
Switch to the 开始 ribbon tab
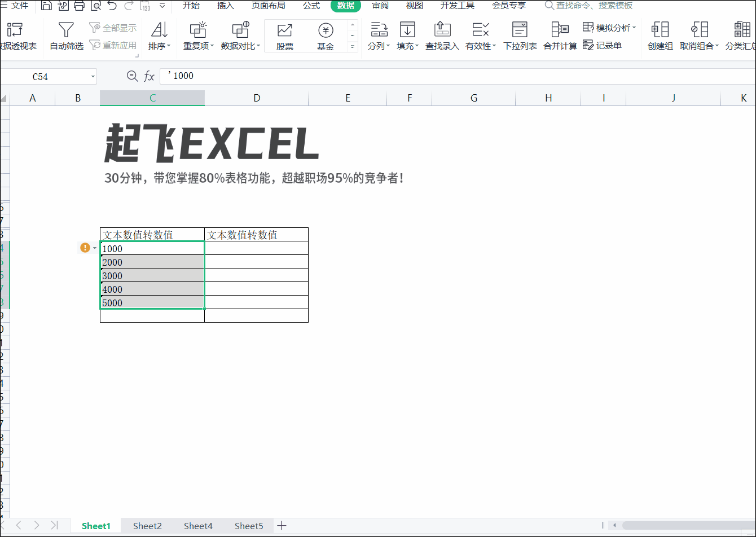point(191,6)
